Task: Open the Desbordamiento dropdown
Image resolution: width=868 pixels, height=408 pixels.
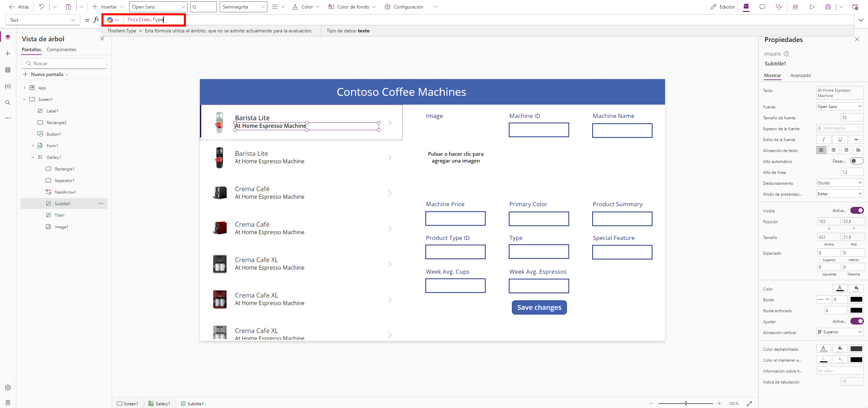Action: tap(840, 183)
